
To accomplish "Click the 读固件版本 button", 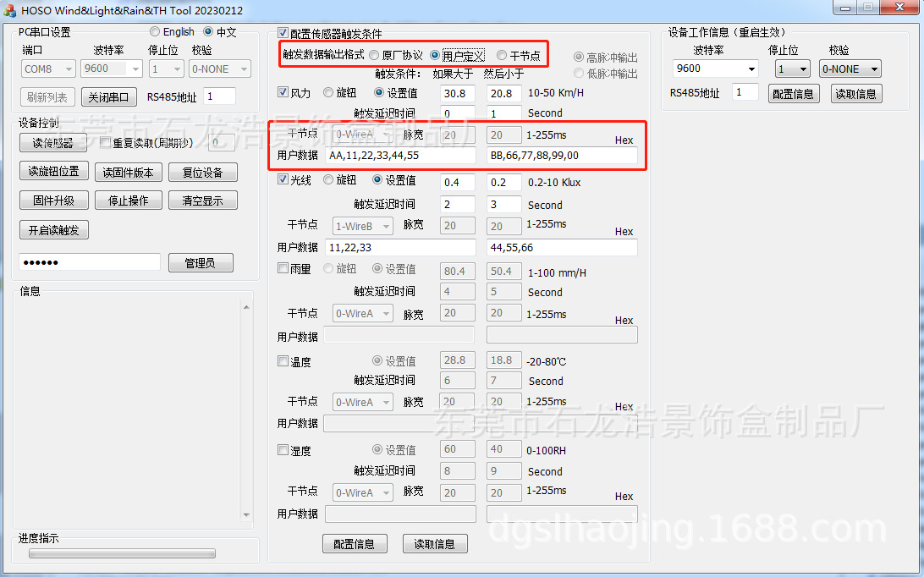I will pos(128,171).
